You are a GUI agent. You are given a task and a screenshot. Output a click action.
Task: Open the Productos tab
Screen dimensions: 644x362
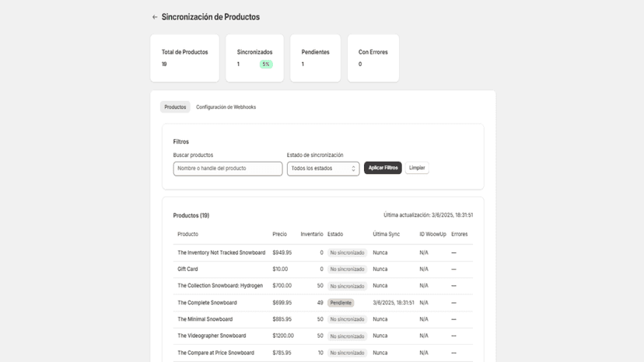(x=175, y=107)
